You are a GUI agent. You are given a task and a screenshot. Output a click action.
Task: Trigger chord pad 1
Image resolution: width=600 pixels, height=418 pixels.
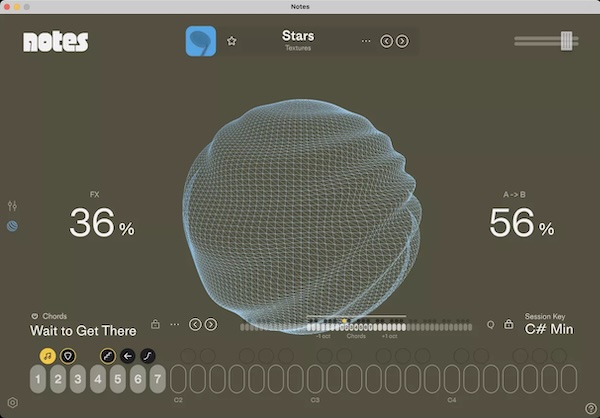coord(38,379)
